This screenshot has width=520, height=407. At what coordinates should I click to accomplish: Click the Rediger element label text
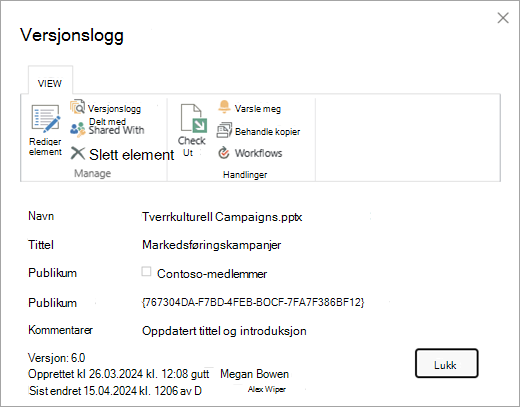pyautogui.click(x=45, y=147)
